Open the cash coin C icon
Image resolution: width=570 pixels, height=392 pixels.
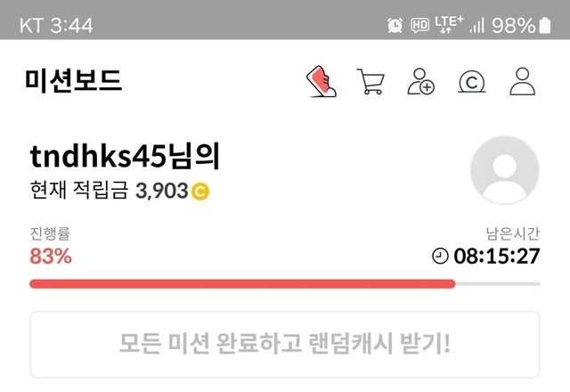pyautogui.click(x=471, y=82)
